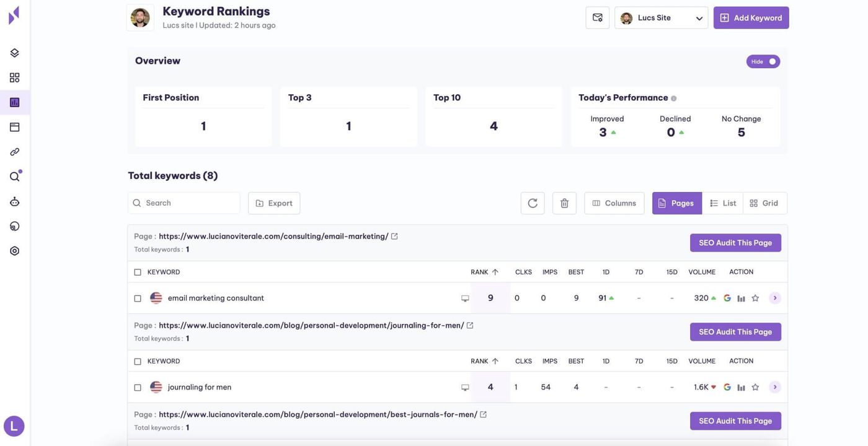
Task: Check the journaling for men row checkbox
Action: click(x=138, y=388)
